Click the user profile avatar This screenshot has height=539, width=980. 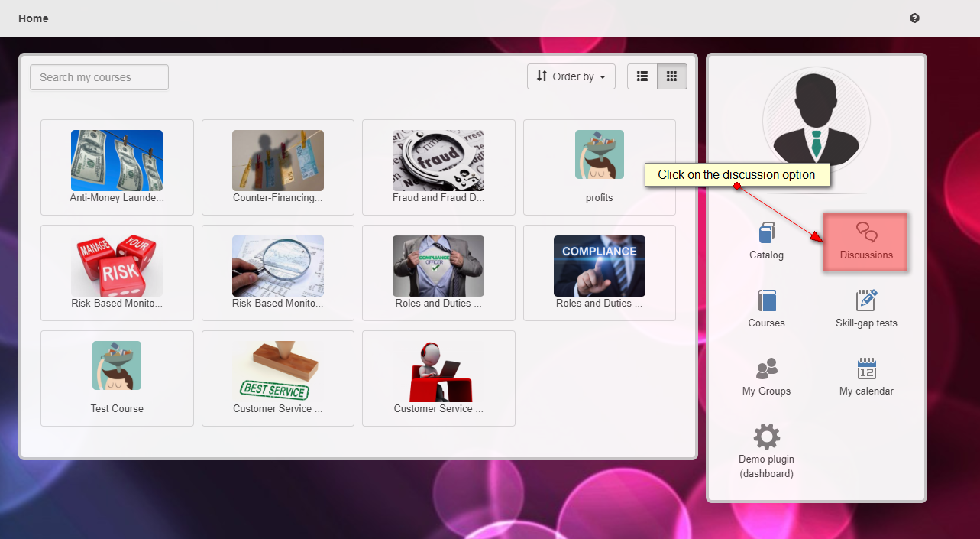tap(817, 122)
